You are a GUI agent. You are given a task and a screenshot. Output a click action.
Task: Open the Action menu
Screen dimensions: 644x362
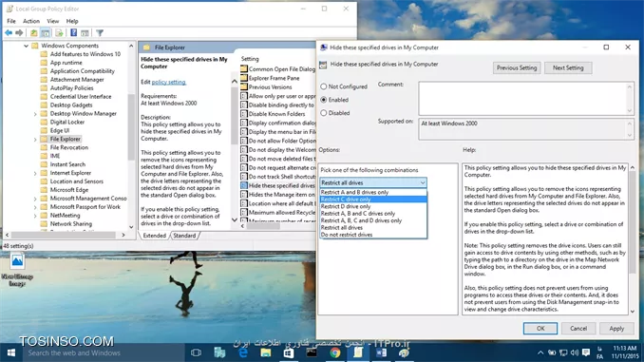tap(31, 21)
